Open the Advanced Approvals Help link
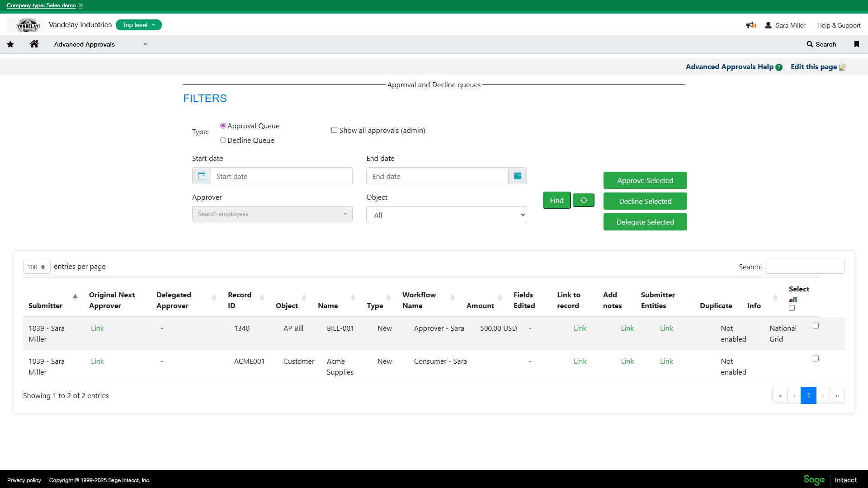 (729, 67)
